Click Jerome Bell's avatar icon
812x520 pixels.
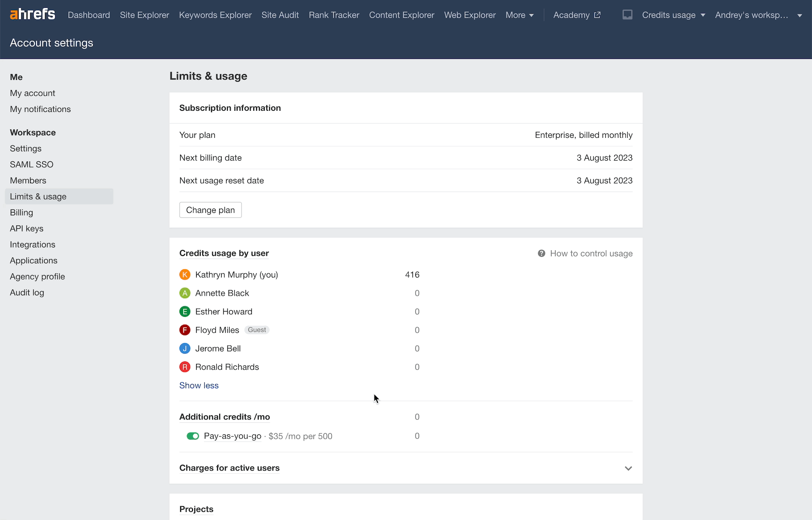pyautogui.click(x=185, y=348)
